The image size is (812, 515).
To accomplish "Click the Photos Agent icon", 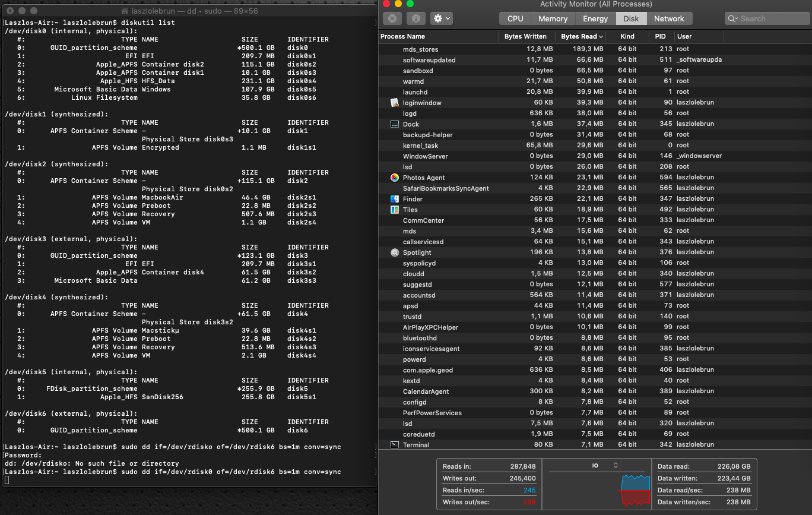I will pos(395,178).
